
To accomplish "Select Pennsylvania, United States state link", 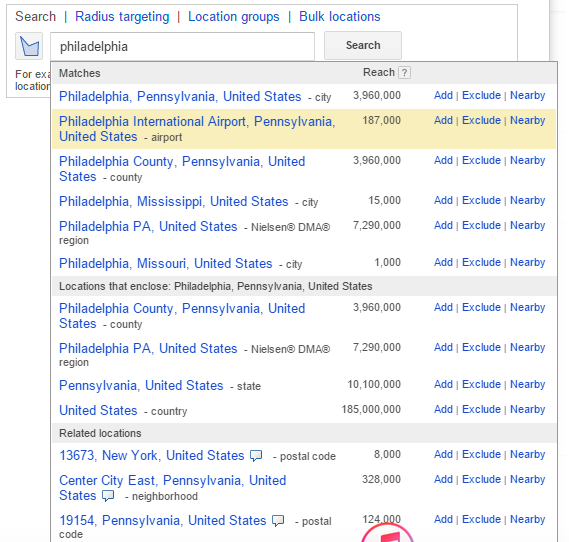I will tap(141, 385).
